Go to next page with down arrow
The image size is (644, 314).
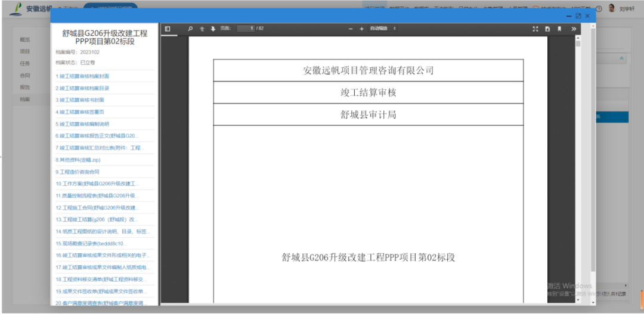tap(213, 29)
